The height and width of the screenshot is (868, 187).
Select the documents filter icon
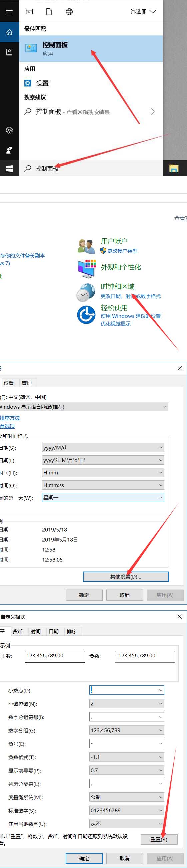49,12
